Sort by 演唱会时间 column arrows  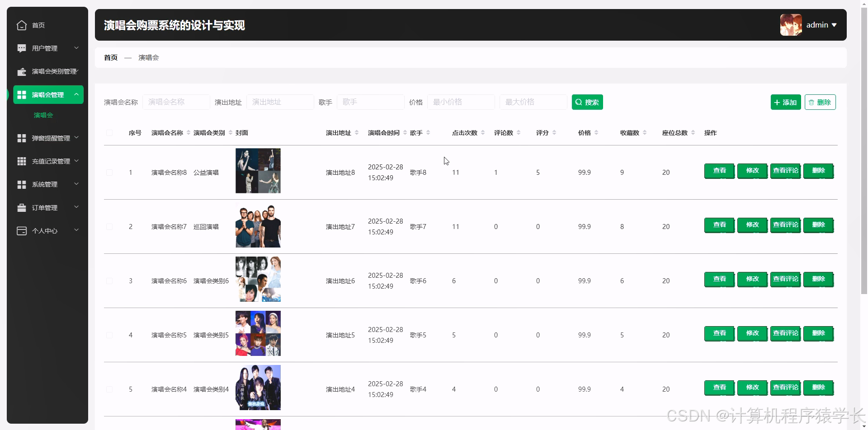[x=405, y=133]
